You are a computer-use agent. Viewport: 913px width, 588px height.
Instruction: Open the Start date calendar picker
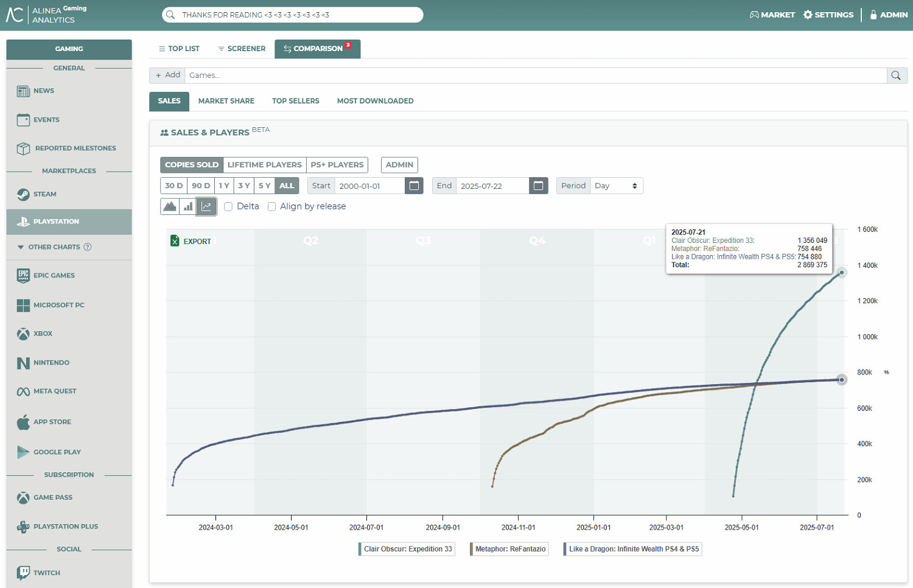[414, 186]
